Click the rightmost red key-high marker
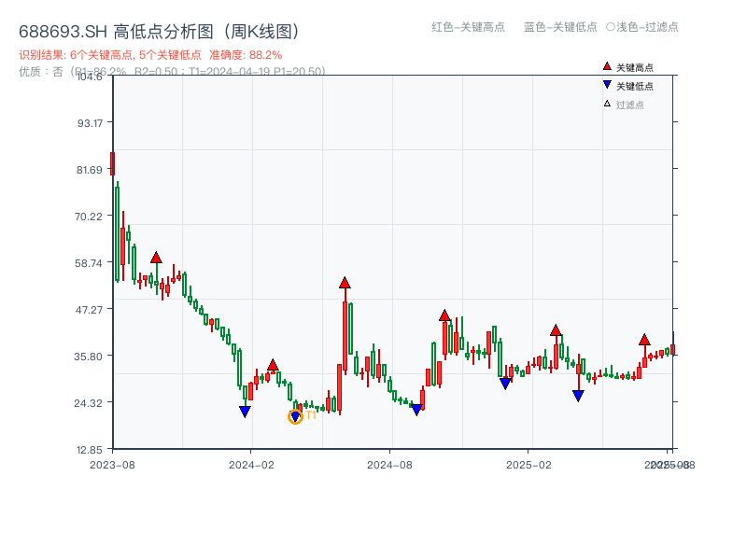Viewport: 747px width, 560px height. (x=644, y=339)
